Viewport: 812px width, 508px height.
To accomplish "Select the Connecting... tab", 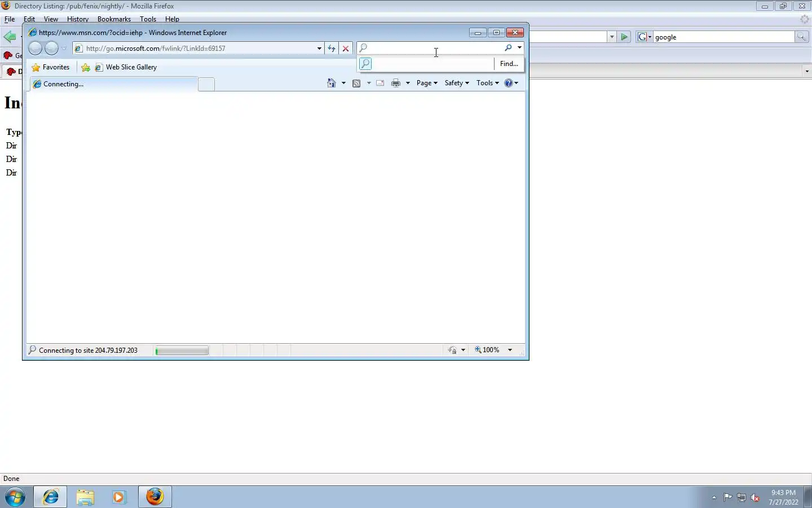I will click(x=113, y=84).
